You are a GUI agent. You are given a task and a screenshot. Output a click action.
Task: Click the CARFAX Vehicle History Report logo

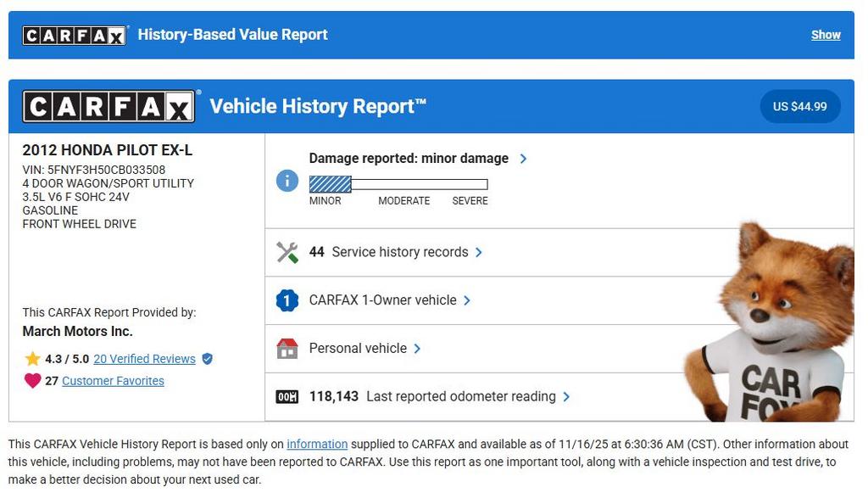(x=108, y=107)
